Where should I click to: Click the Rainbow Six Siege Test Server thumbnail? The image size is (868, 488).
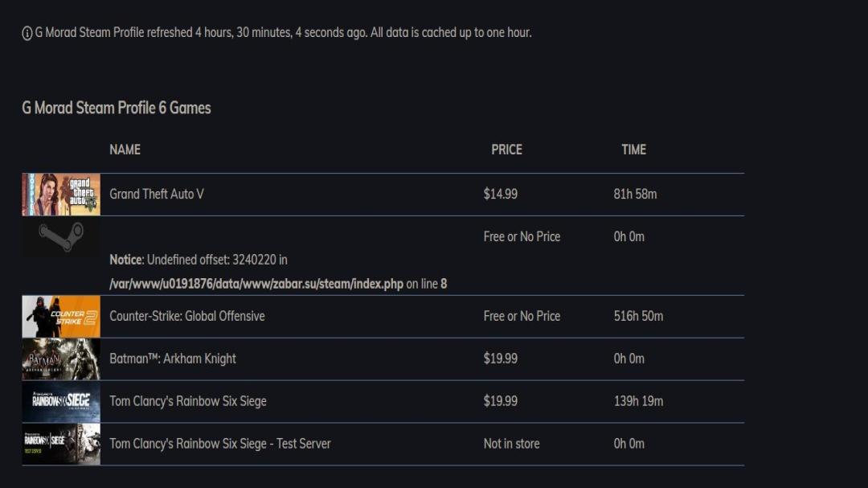[61, 445]
